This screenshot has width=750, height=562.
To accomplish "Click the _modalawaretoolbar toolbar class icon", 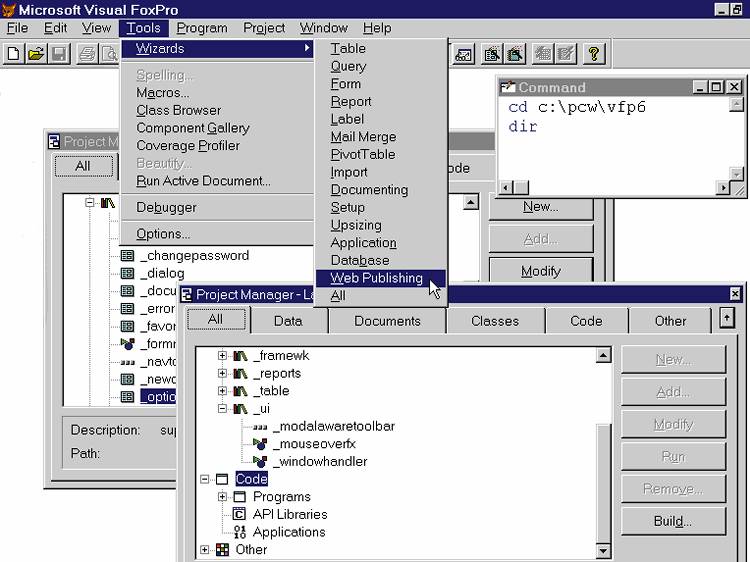I will [x=260, y=427].
